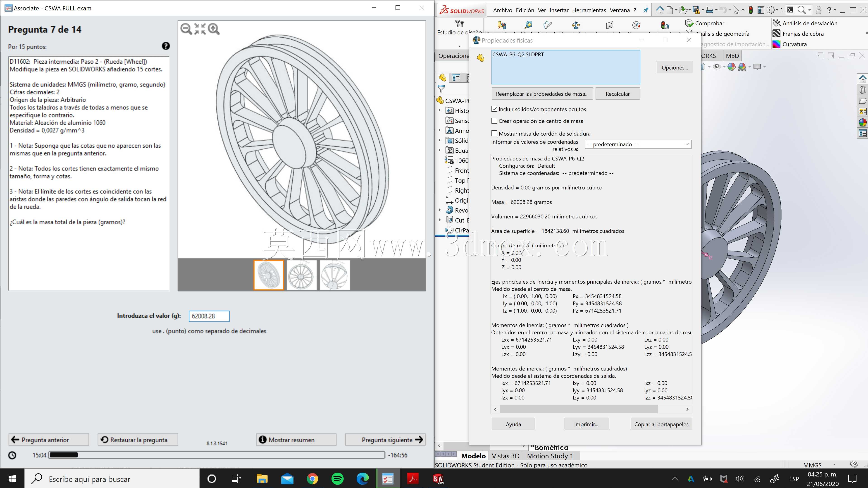Open the Sensor gauge icon
This screenshot has height=488, width=868.
636,25
